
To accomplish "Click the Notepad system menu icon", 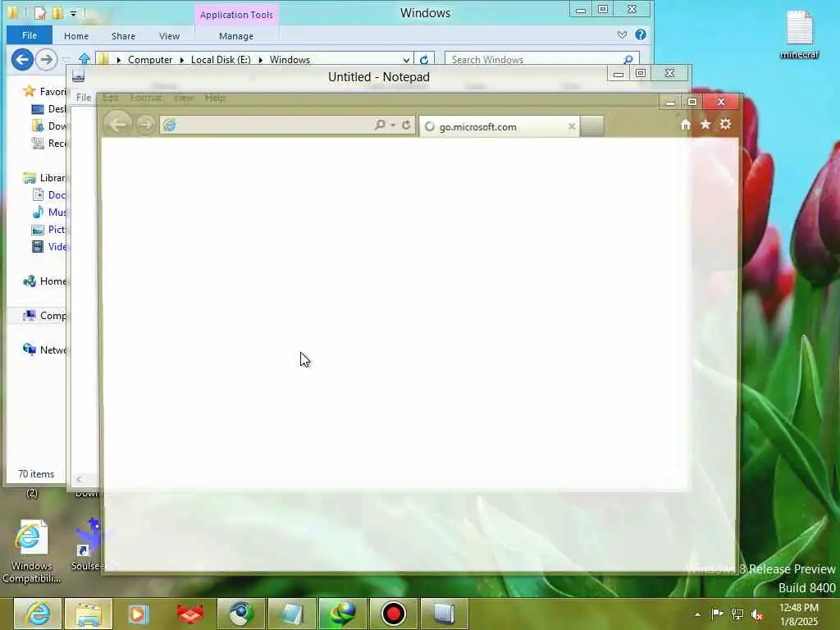I will pos(78,75).
